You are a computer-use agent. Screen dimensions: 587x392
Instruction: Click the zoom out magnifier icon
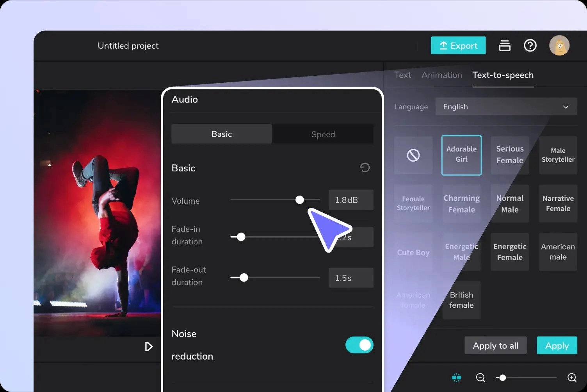click(x=480, y=378)
